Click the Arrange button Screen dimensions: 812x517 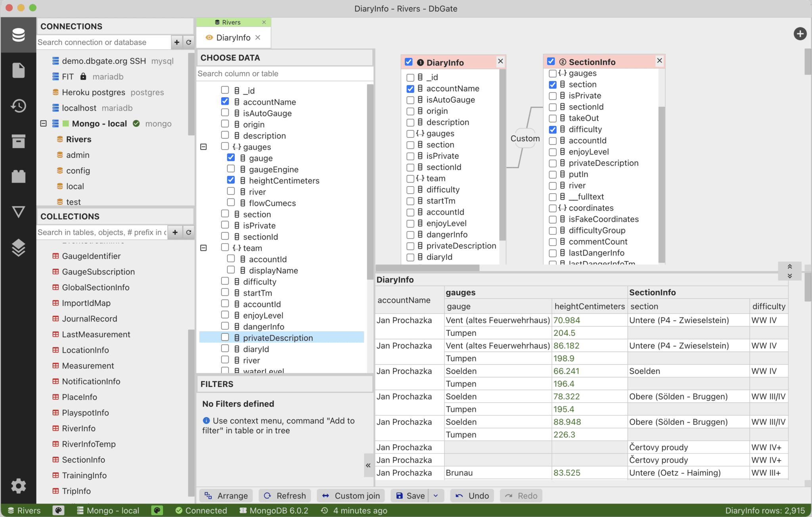226,496
